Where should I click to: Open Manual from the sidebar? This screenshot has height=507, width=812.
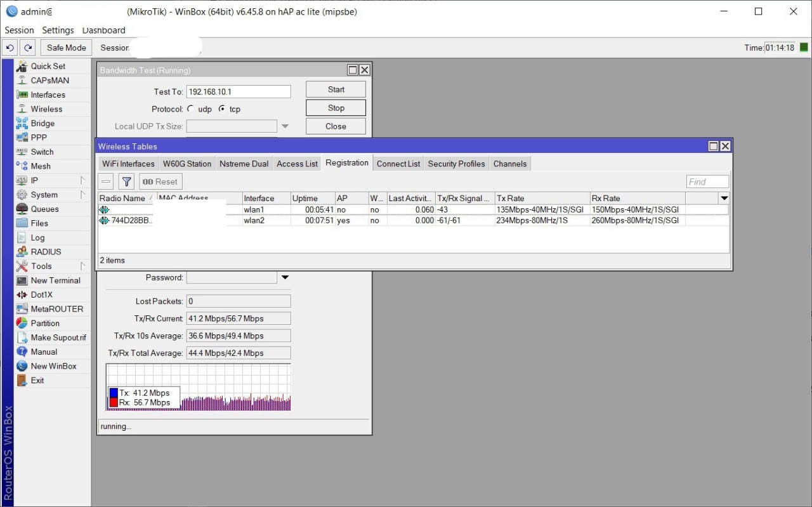pos(44,352)
